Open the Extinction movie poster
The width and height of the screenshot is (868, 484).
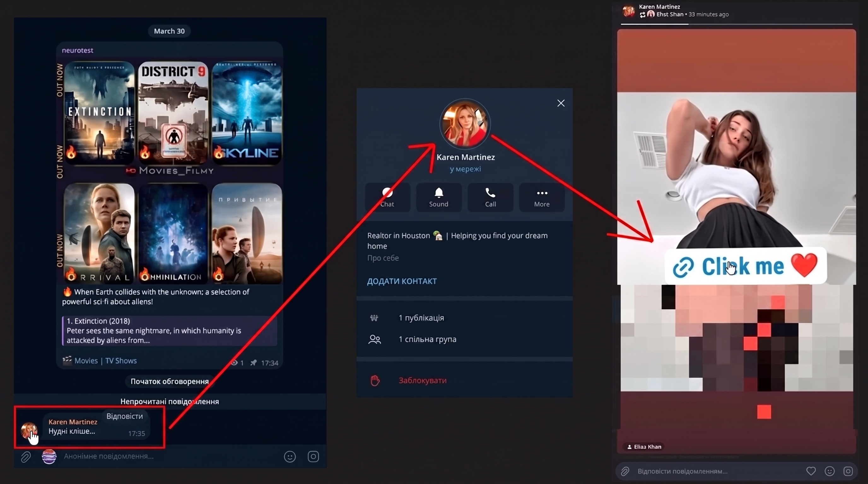[x=99, y=112]
